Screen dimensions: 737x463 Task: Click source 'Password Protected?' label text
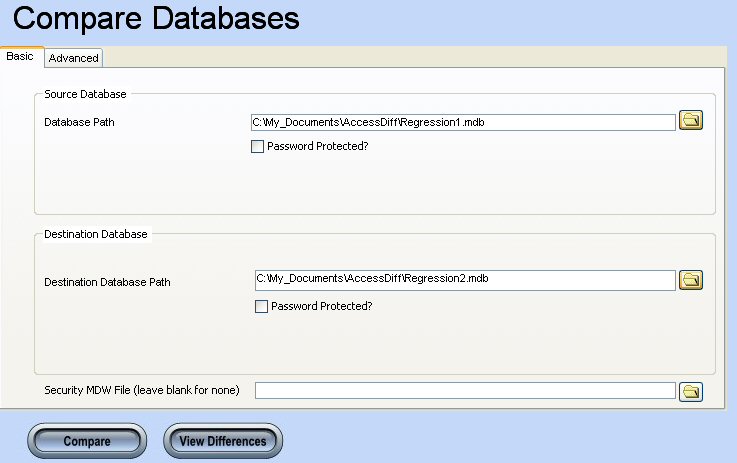click(318, 146)
